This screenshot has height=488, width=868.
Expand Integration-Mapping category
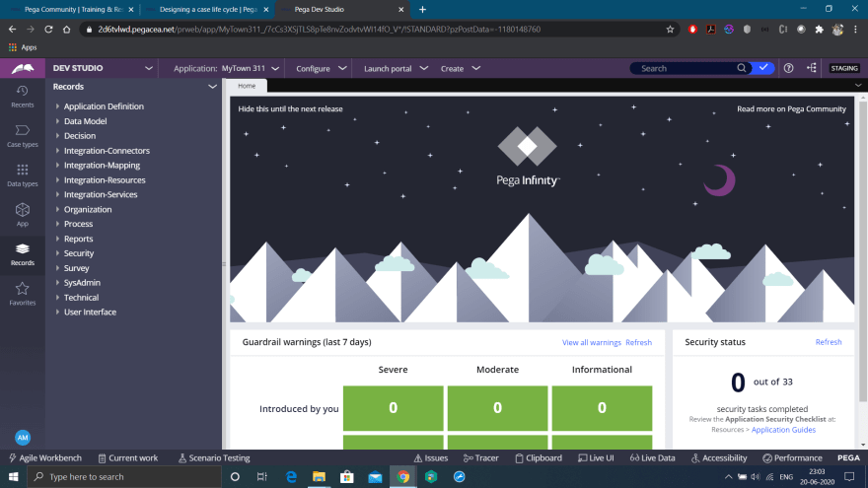57,165
